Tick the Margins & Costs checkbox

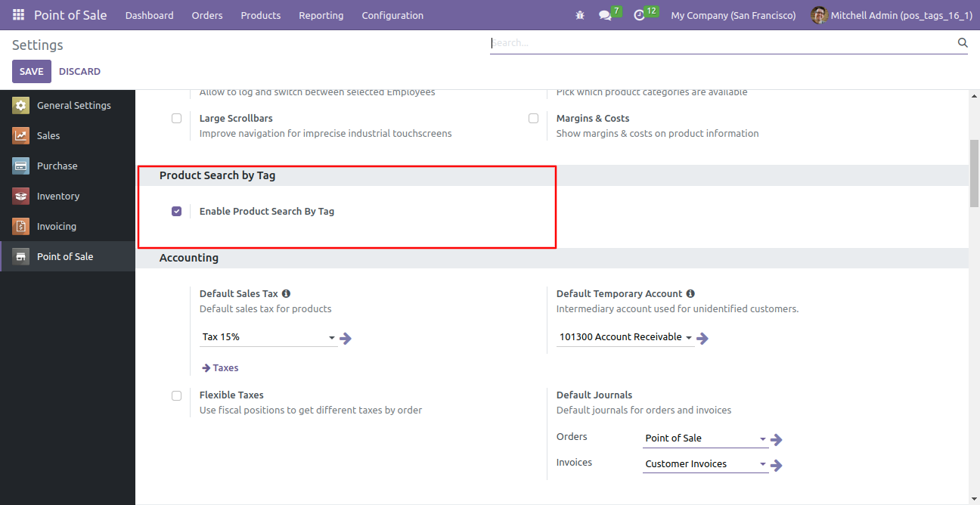[533, 119]
